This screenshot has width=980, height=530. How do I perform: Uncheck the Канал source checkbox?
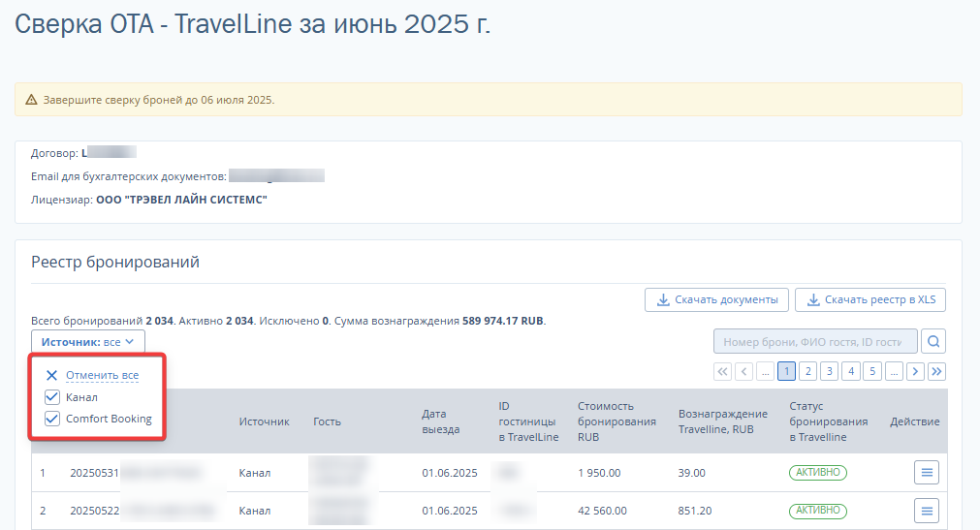(52, 397)
